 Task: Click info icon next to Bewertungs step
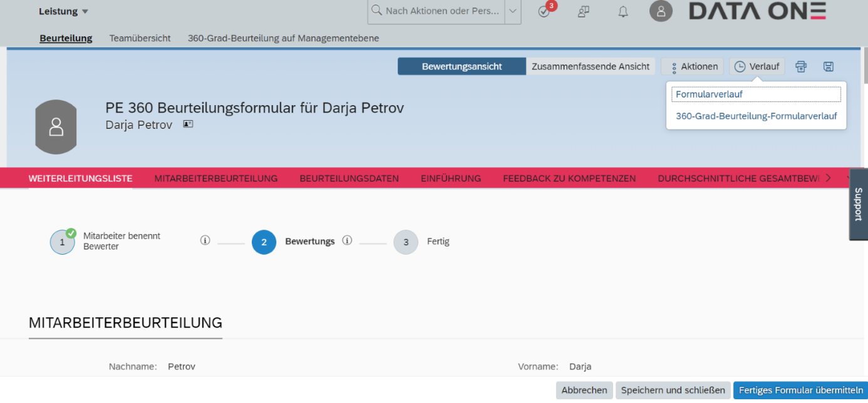348,241
